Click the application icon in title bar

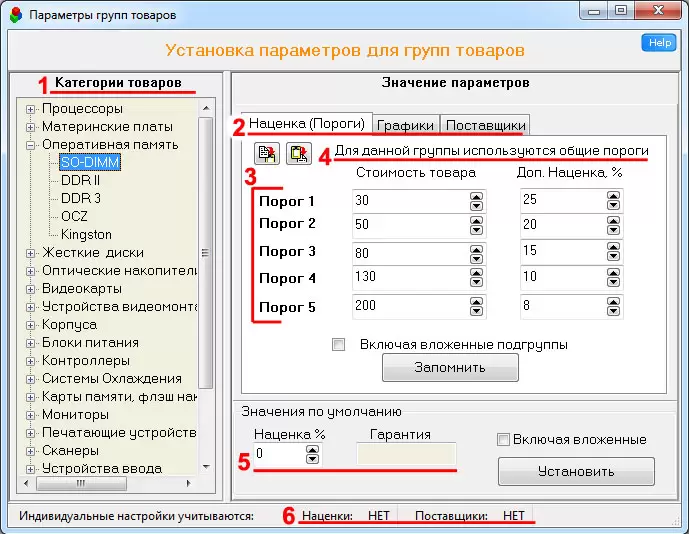point(14,13)
